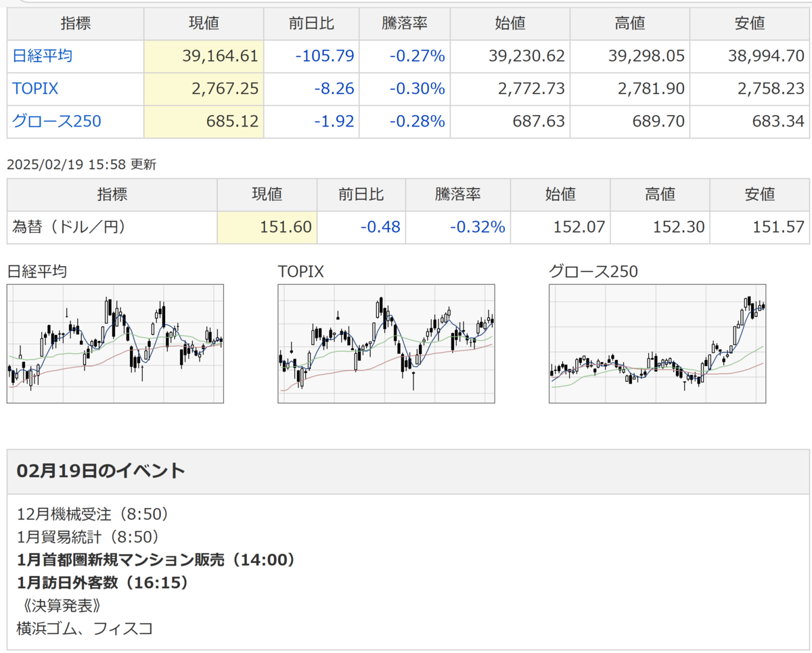Screen dimensions: 812x653
Task: Open the TOPIX link in table
Action: (35, 89)
